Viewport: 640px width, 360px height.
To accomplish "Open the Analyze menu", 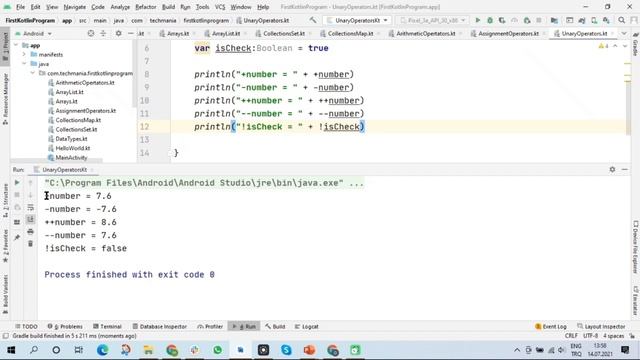I will (x=120, y=7).
